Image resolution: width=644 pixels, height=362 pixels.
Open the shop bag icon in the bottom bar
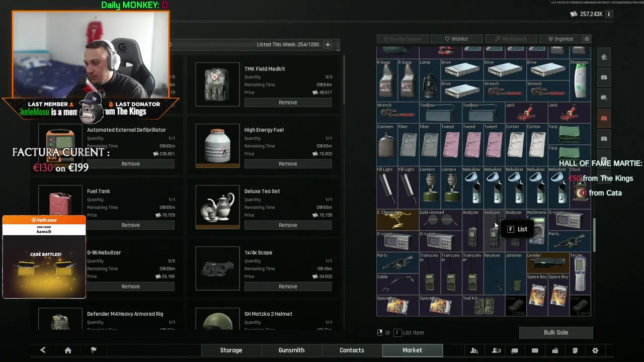555,350
